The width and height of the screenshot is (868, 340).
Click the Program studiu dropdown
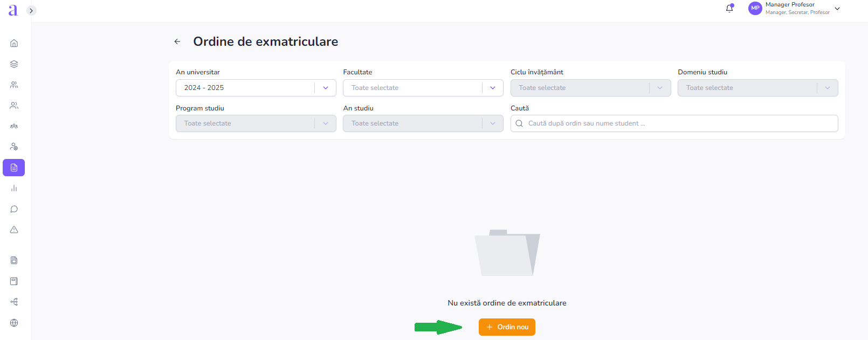tap(256, 123)
